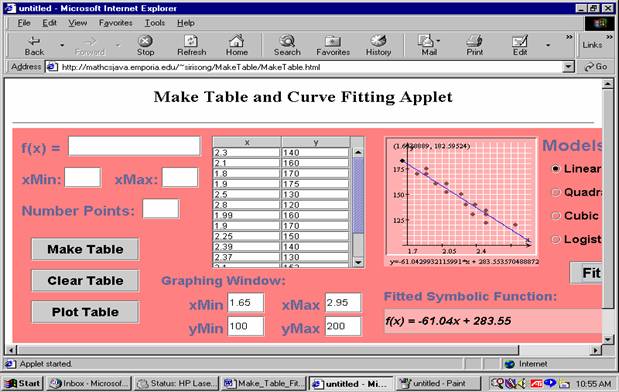Click the Print toolbar icon

[475, 41]
